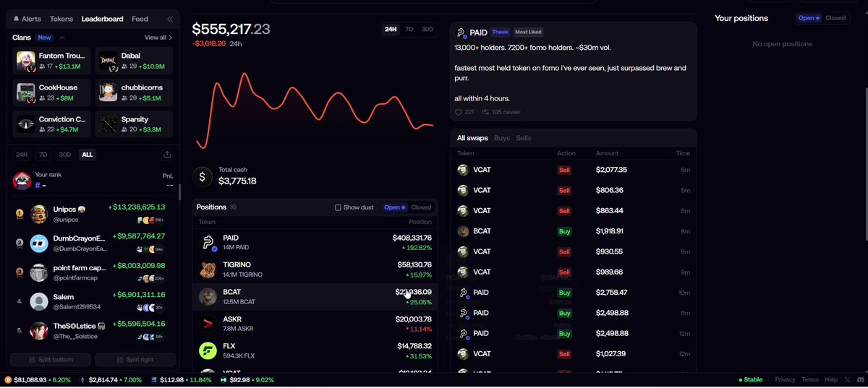Set portfolio chart to 7D
868x388 pixels.
coord(409,30)
